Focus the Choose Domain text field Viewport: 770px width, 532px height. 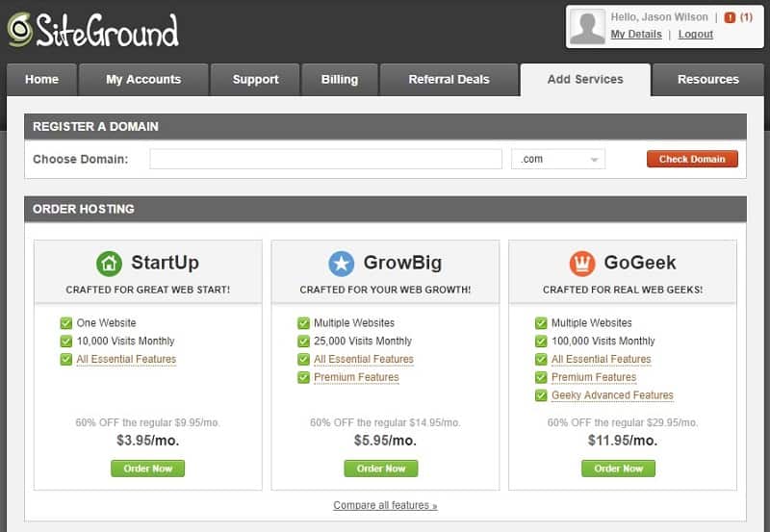325,159
